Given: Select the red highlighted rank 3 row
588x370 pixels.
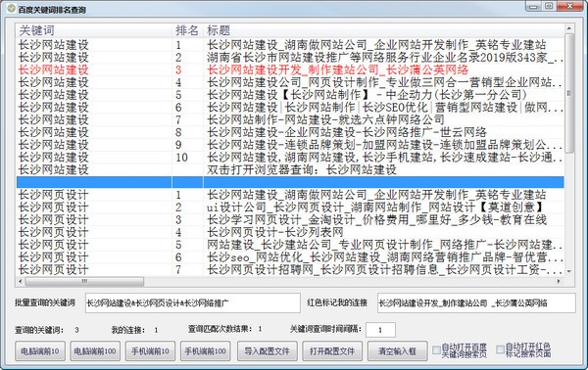Looking at the screenshot, I should click(x=290, y=69).
